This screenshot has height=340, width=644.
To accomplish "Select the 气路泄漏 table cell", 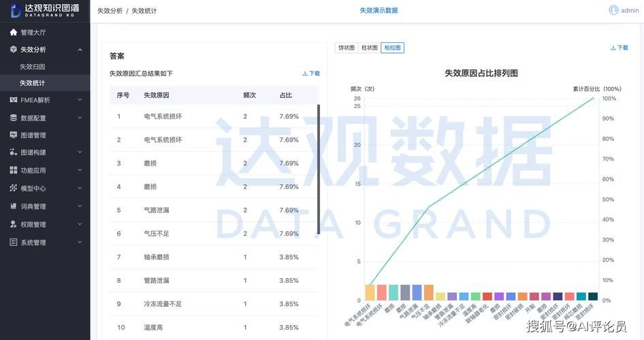I will coord(157,210).
